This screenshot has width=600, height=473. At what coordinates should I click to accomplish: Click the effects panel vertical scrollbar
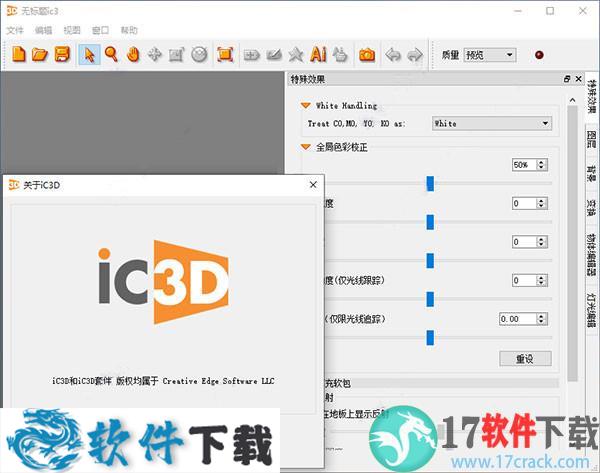572,243
